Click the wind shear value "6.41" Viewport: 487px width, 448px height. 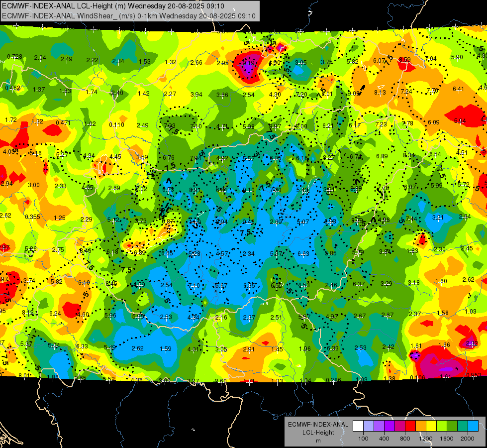point(458,89)
